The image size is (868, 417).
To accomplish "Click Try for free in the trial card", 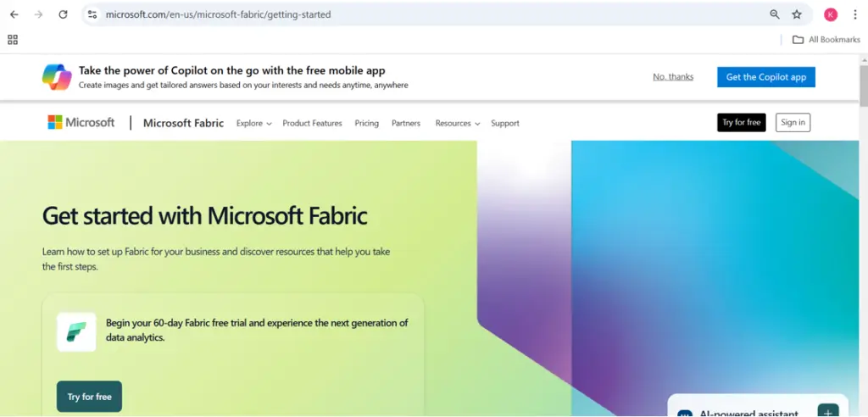I will 89,397.
